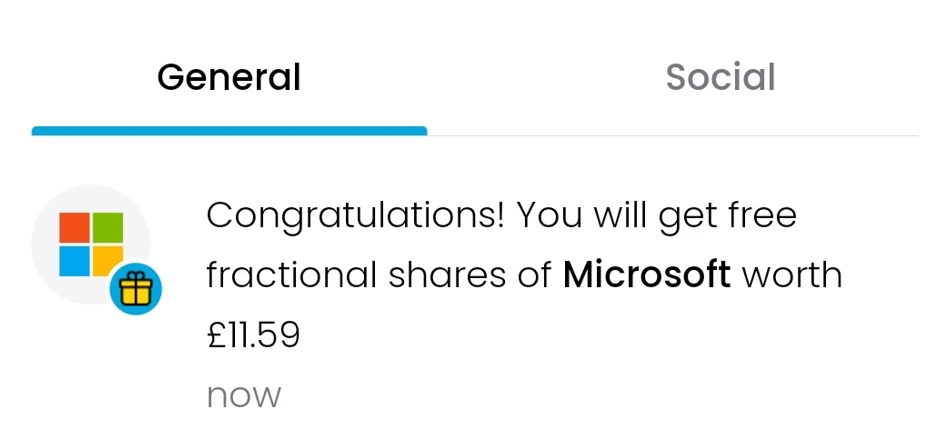
Task: Click the blue square in Microsoft logo
Action: [x=74, y=260]
